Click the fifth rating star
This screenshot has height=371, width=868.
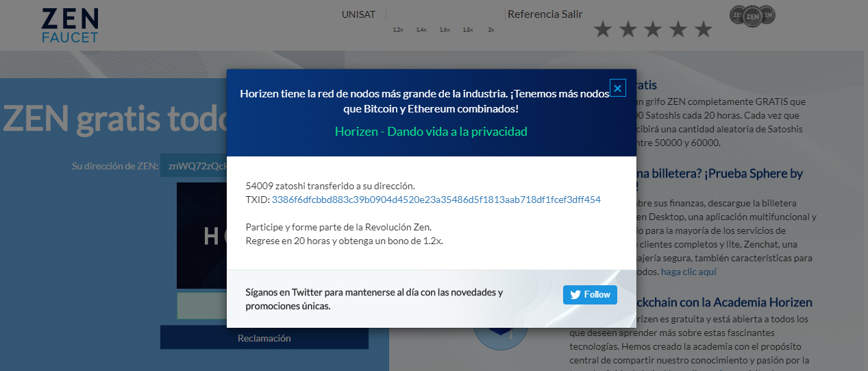[704, 29]
